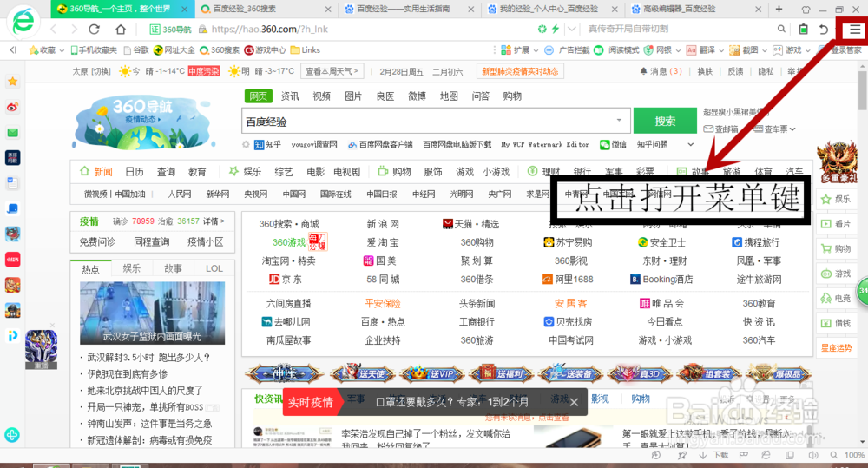This screenshot has height=468, width=868.
Task: Expand the 扩展 extensions dropdown
Action: tap(536, 50)
